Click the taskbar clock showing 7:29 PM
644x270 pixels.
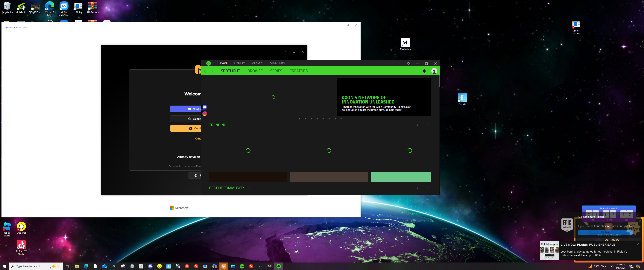pos(620,266)
